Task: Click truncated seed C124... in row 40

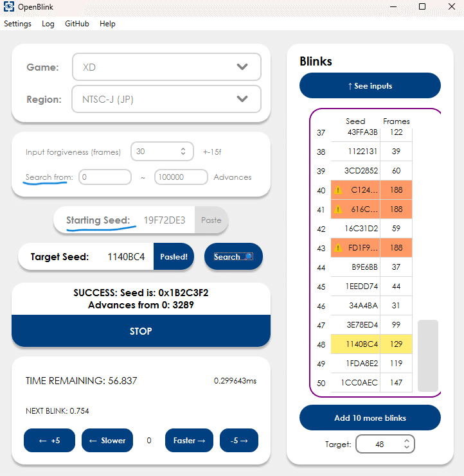Action: (x=364, y=190)
